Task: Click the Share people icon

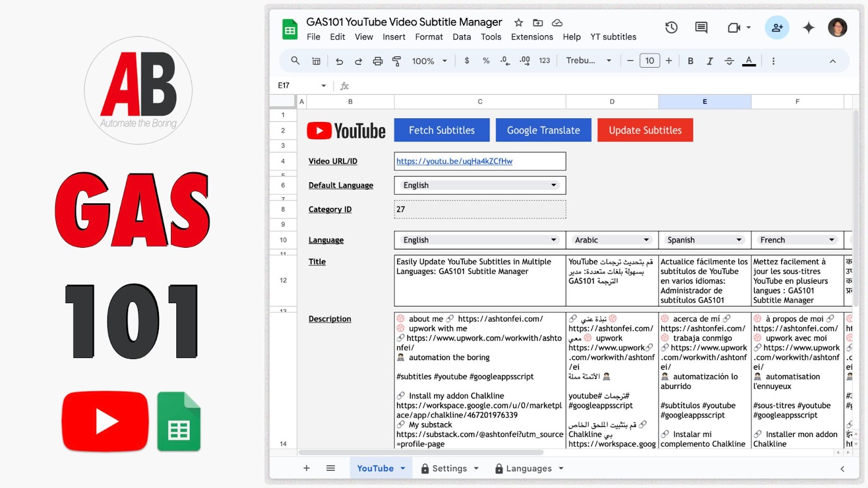Action: pos(777,27)
